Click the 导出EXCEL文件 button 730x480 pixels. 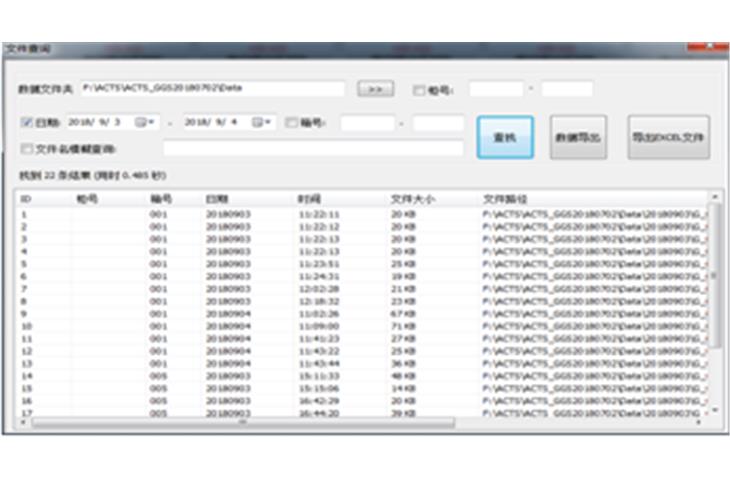point(668,138)
